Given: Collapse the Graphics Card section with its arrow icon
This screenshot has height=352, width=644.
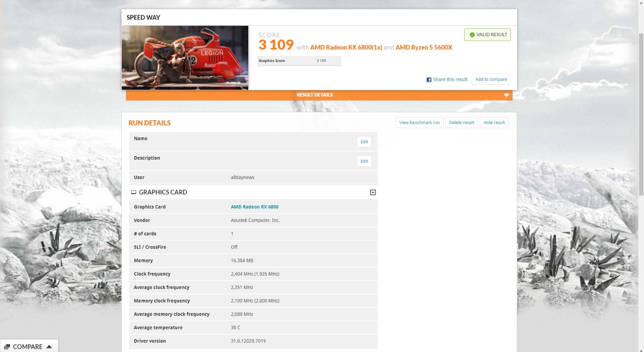Looking at the screenshot, I should click(x=373, y=192).
